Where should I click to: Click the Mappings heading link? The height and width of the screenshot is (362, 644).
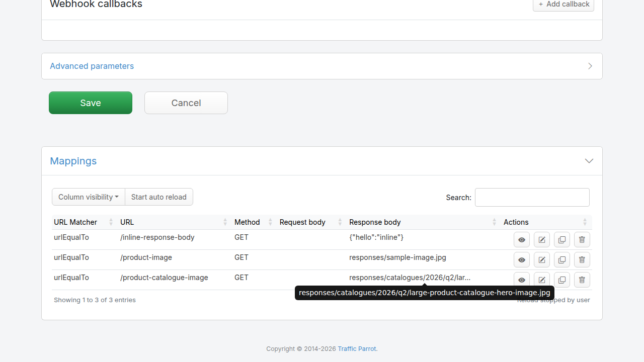pyautogui.click(x=73, y=161)
